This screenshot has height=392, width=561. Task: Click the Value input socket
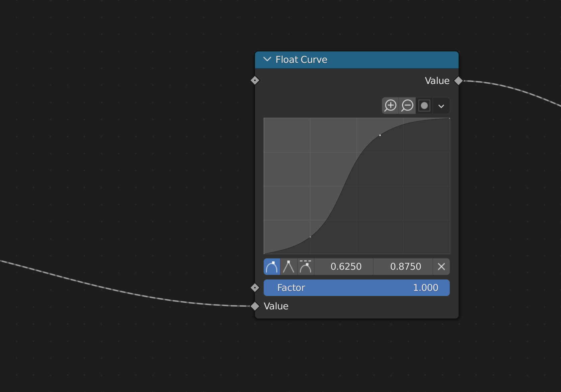(x=255, y=306)
